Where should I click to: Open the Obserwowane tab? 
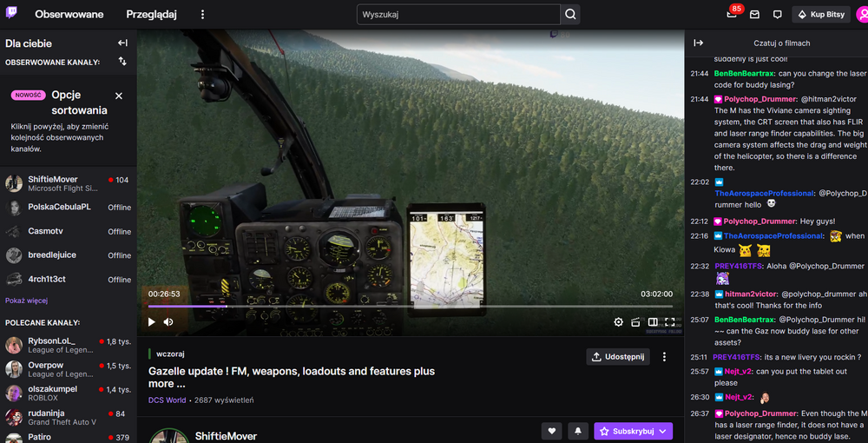pyautogui.click(x=69, y=15)
